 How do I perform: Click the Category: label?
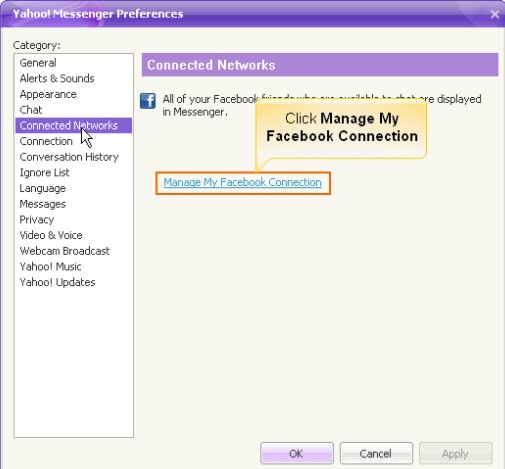tap(37, 45)
